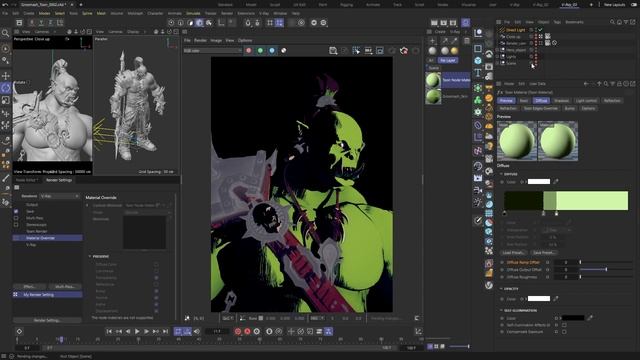Click the red Record Active Objects button
The height and width of the screenshot is (360, 640).
point(238,331)
